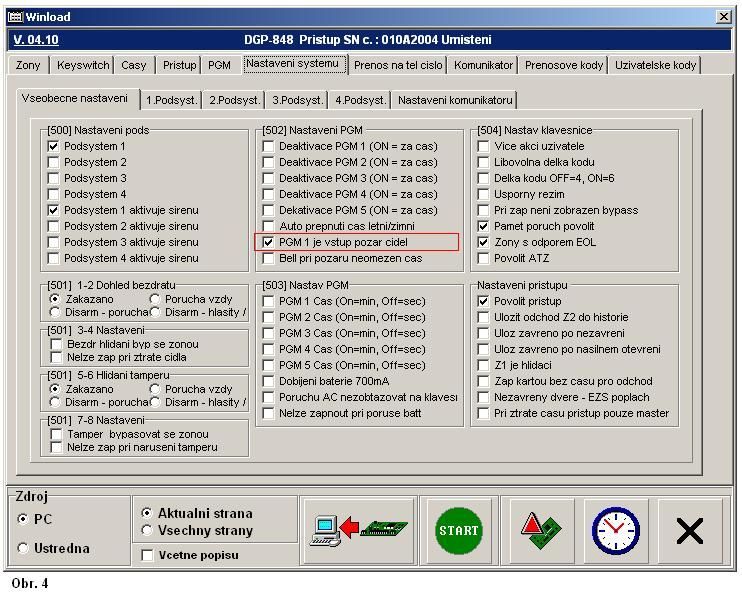This screenshot has height=599, width=742.
Task: Click the V. 04.10 version link
Action: (36, 40)
